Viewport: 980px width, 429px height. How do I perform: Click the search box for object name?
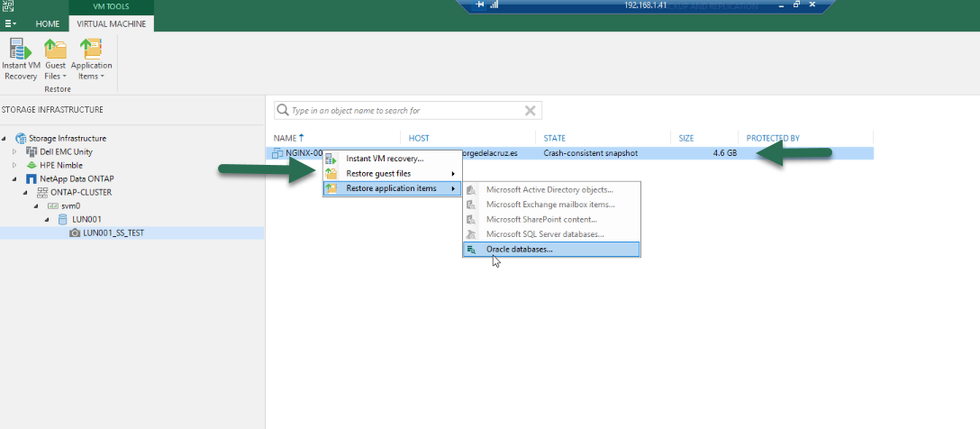(x=407, y=111)
